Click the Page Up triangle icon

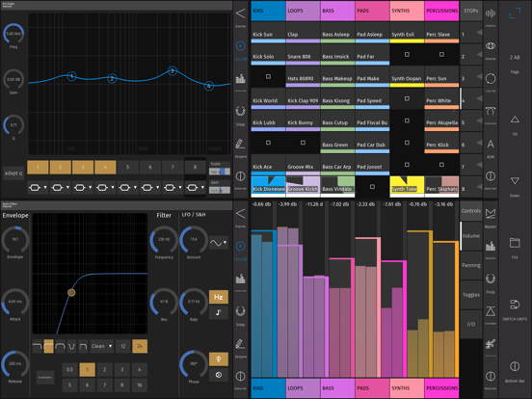pos(515,120)
